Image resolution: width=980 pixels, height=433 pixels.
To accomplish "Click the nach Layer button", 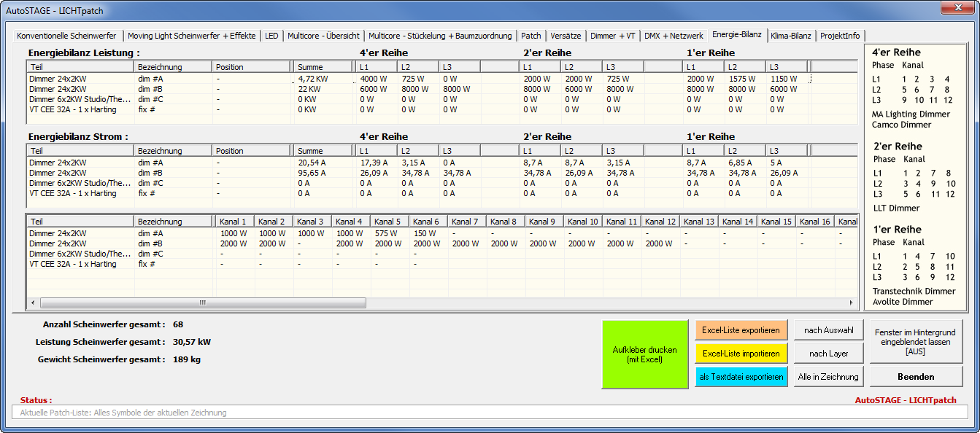I will [x=828, y=354].
